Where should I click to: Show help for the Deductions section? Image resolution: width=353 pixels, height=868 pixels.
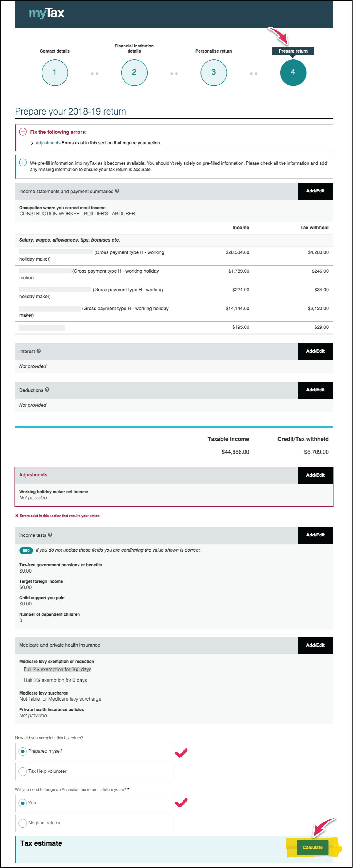click(47, 390)
